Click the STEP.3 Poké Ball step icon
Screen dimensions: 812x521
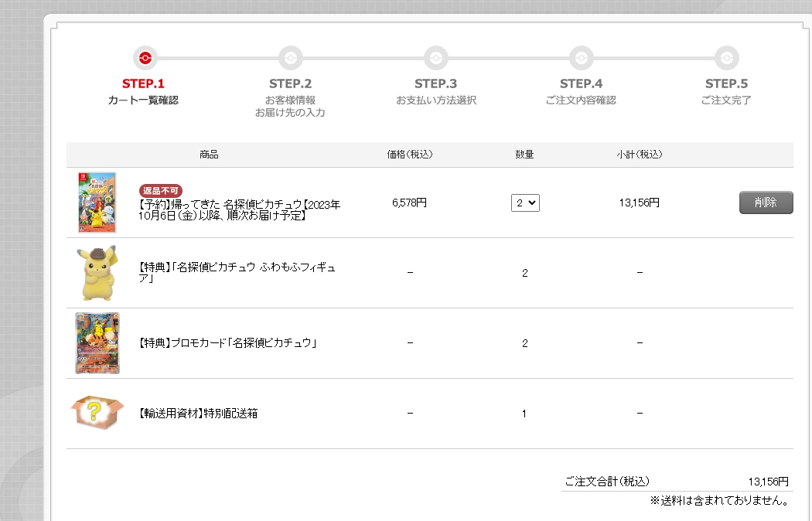click(435, 58)
